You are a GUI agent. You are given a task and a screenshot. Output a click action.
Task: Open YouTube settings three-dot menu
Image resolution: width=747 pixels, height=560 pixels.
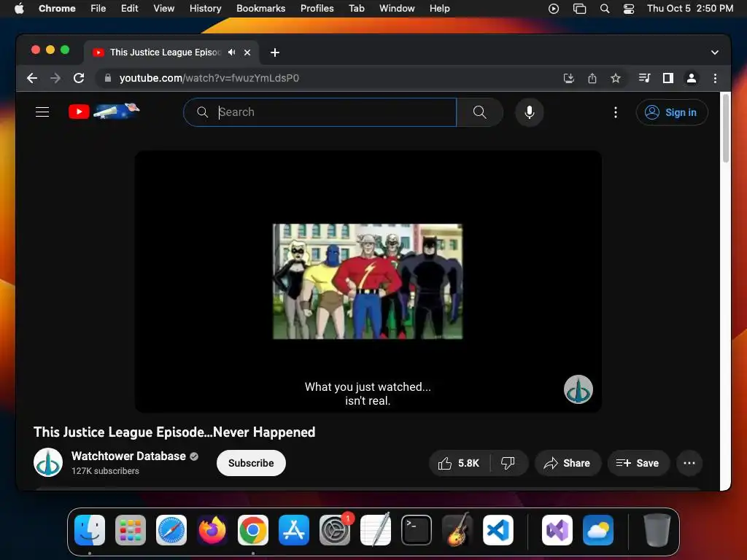tap(616, 112)
